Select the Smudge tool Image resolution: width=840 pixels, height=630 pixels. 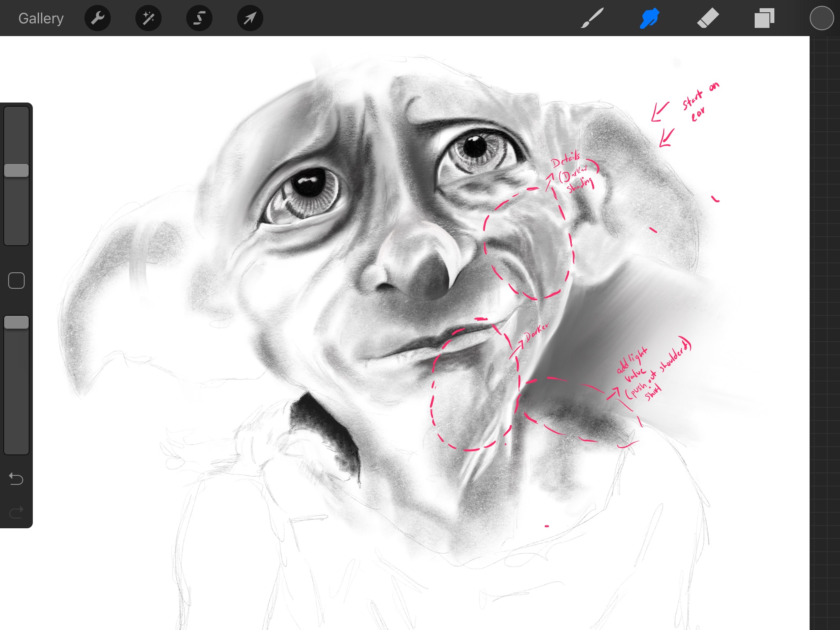pyautogui.click(x=650, y=18)
